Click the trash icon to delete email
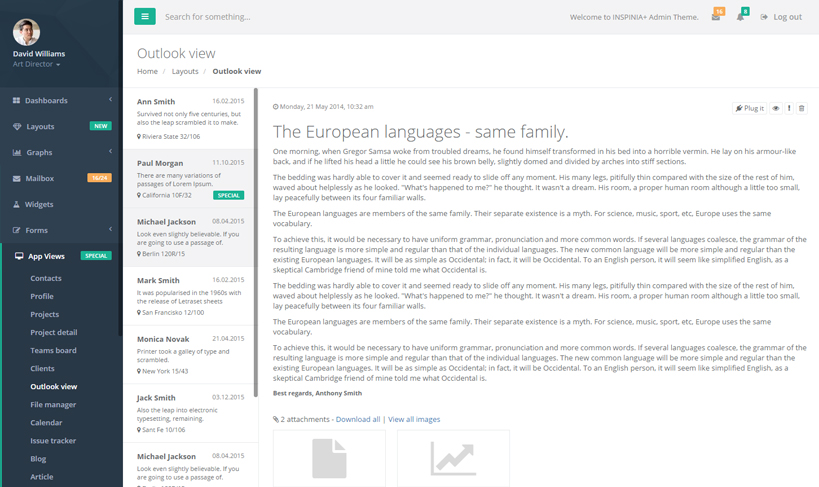Screen dimensions: 819x487 point(801,108)
